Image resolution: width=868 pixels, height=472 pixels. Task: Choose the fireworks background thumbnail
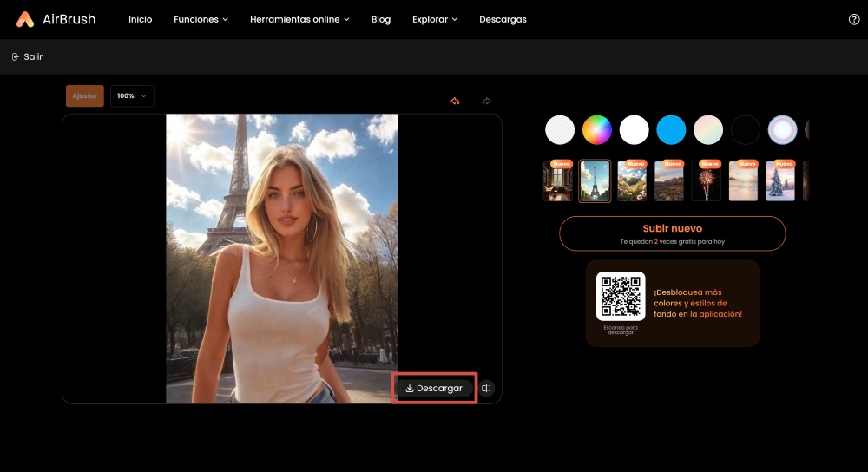[x=707, y=181]
